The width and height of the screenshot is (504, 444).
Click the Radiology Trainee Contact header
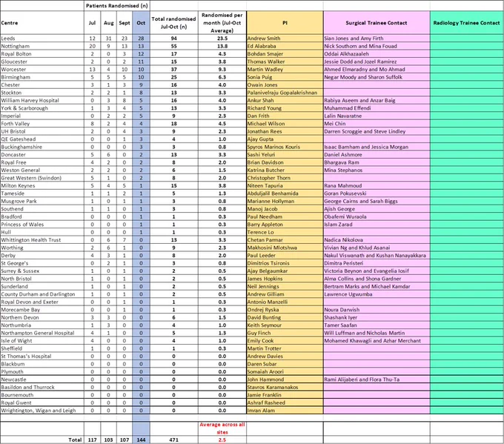pyautogui.click(x=466, y=23)
